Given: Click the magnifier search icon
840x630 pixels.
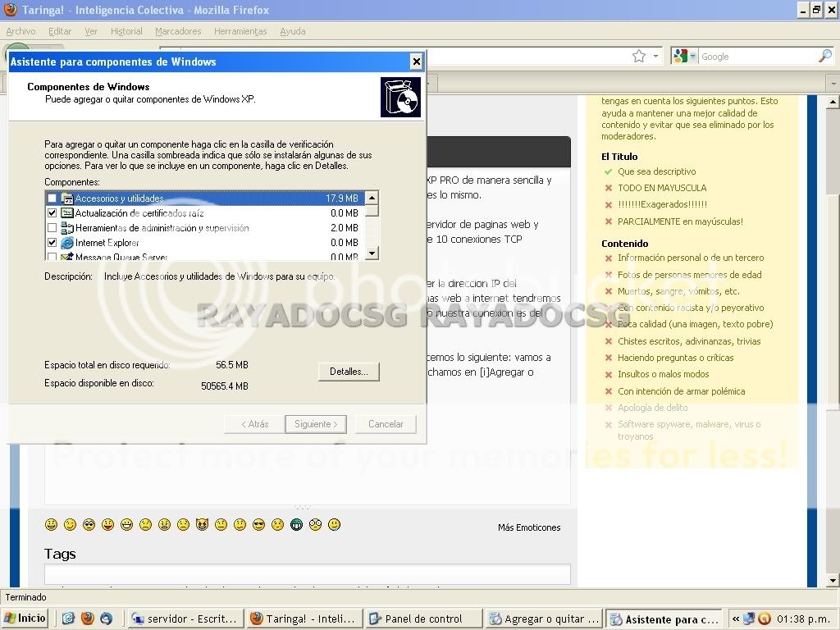Looking at the screenshot, I should click(x=825, y=56).
